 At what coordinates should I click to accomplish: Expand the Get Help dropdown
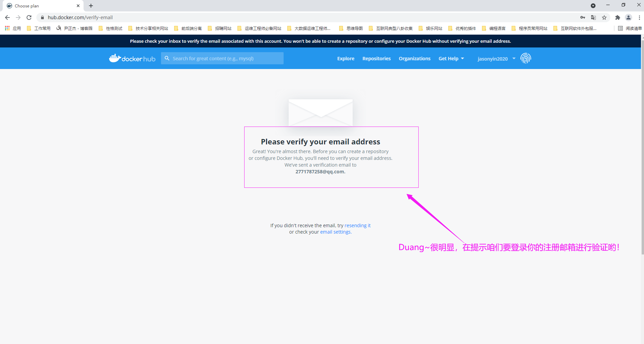(451, 59)
